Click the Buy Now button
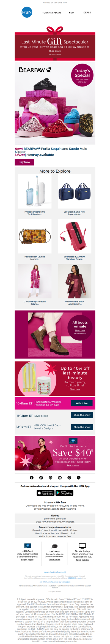Image resolution: width=110 pixels, height=644 pixels. coord(24,162)
